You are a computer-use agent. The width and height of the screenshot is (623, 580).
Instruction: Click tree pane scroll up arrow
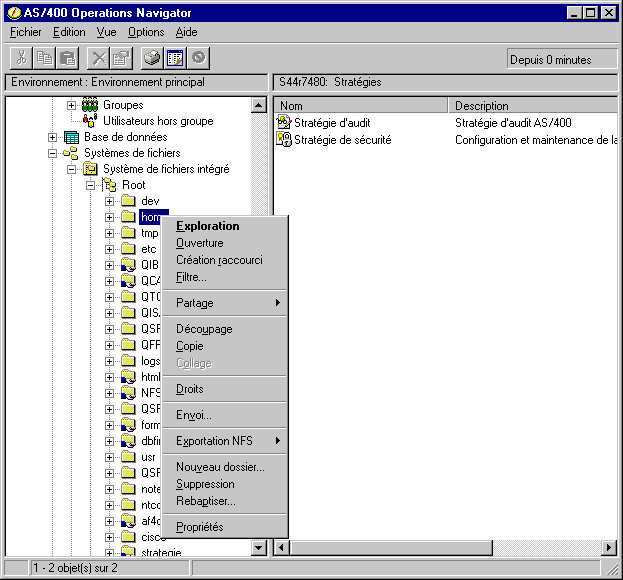click(x=259, y=105)
